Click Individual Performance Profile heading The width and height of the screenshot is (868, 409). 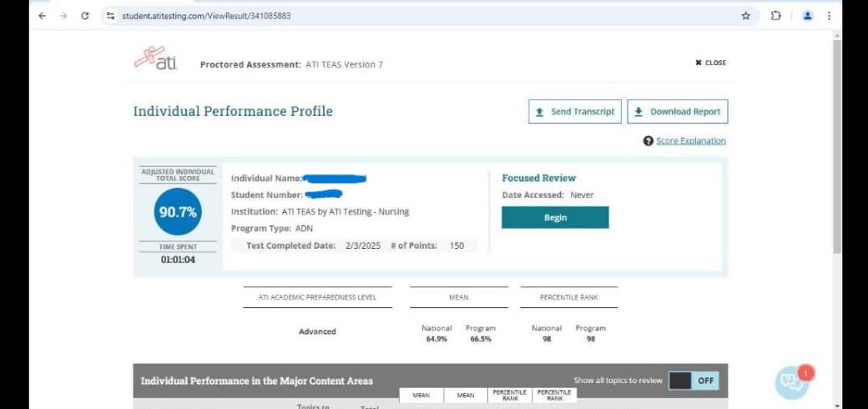[233, 111]
